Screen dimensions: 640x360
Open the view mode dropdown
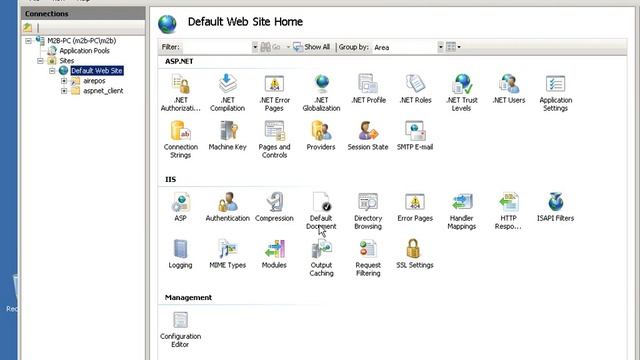click(453, 47)
